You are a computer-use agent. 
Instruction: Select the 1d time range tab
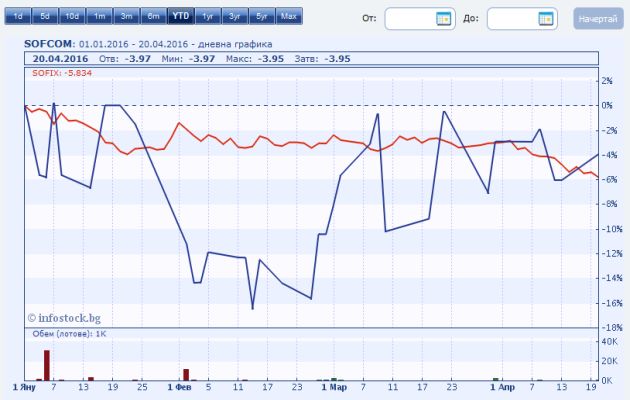18,16
